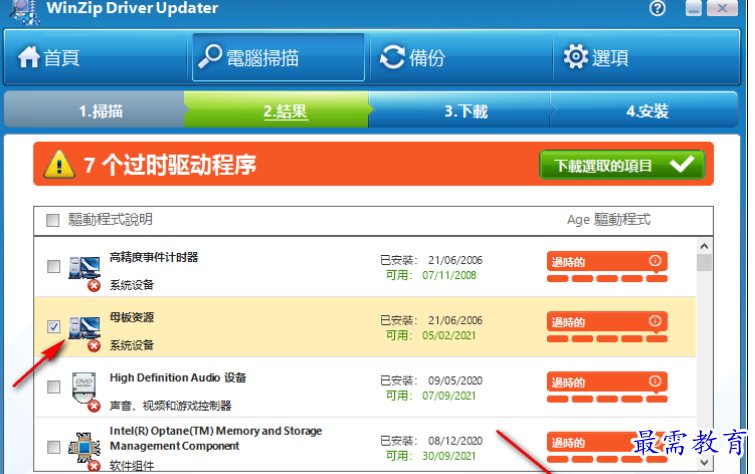
Task: Click 下載選取的項目 download button
Action: pos(622,165)
